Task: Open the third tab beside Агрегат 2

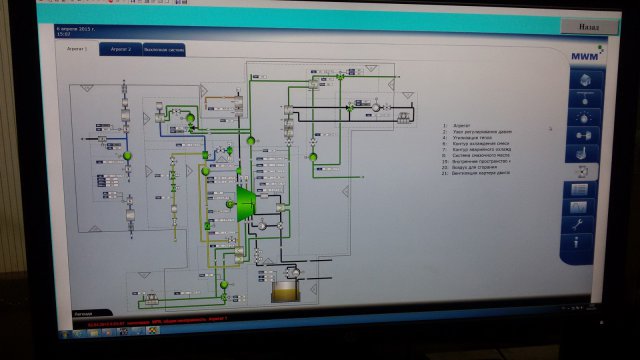Action: coord(164,50)
